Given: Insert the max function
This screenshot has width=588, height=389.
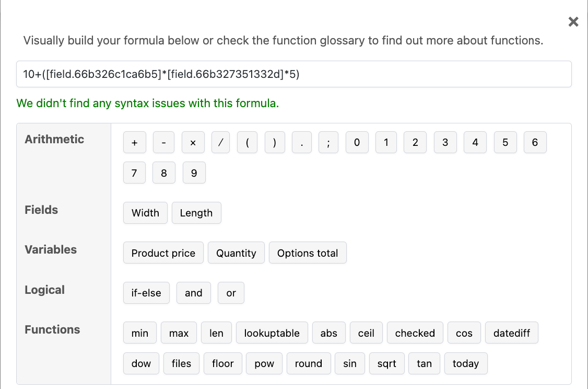Looking at the screenshot, I should [179, 333].
